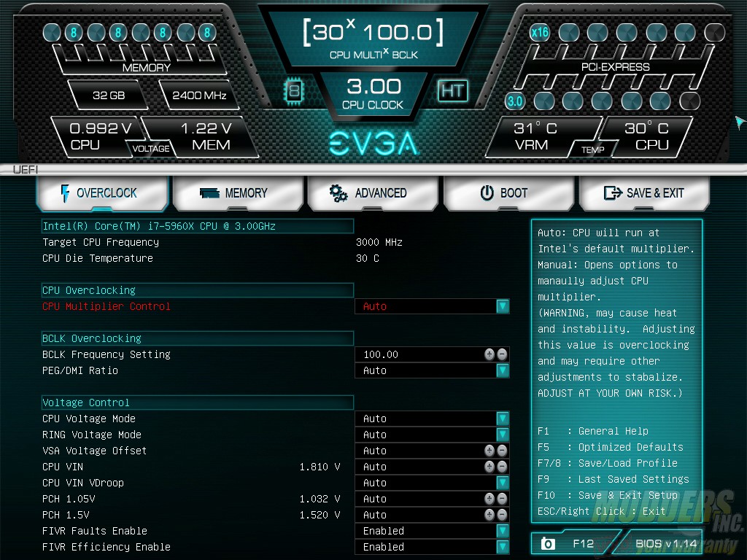Open the Overclock tab
The image size is (747, 560).
(x=102, y=192)
